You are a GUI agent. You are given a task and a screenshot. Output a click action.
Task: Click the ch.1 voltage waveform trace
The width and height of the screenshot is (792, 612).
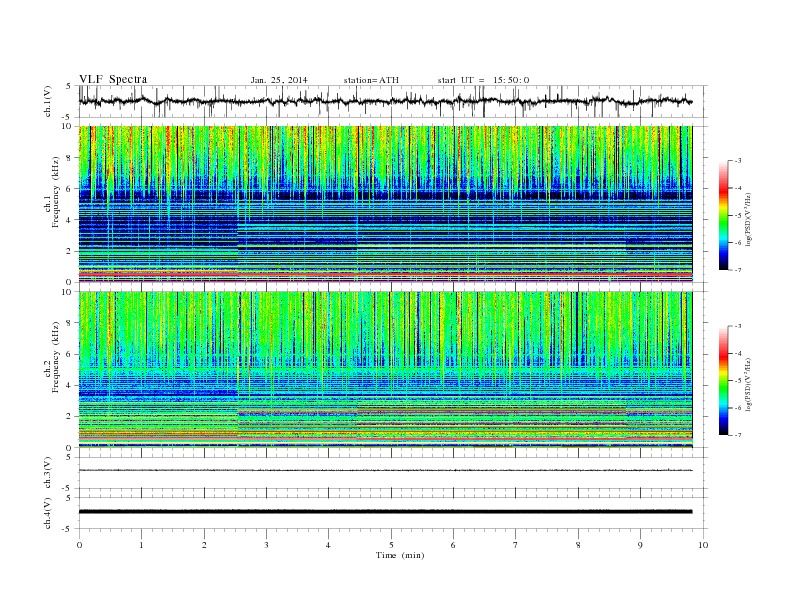pyautogui.click(x=385, y=101)
